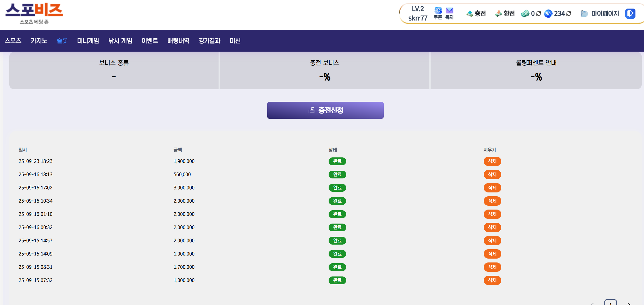Open 마이페이지 folder icon
Image resolution: width=644 pixels, height=305 pixels.
coord(584,13)
